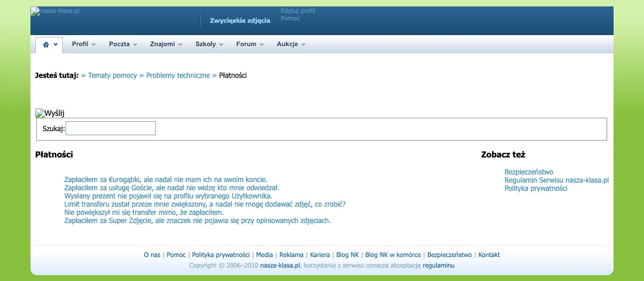The image size is (644, 281).
Task: Open the €urogąbki payment help topic
Action: pyautogui.click(x=166, y=180)
